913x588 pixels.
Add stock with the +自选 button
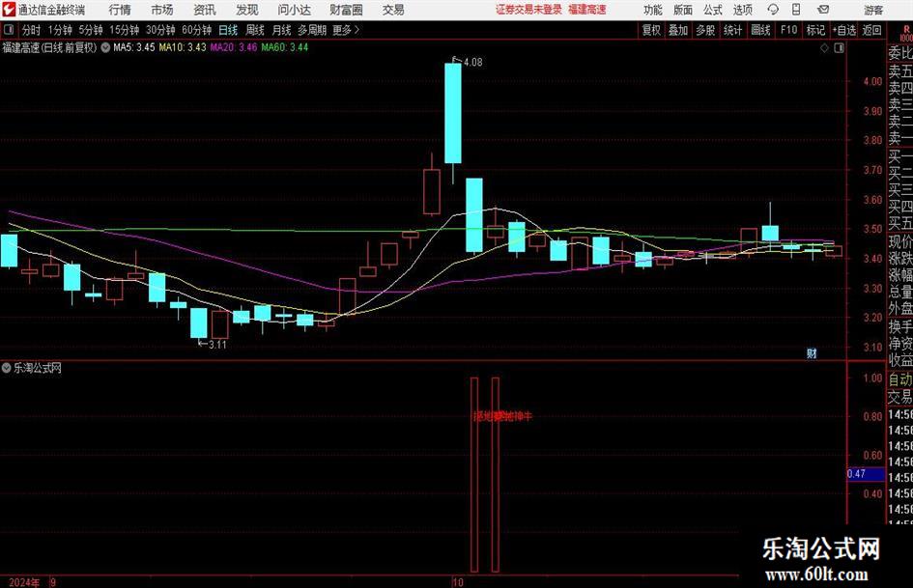tap(844, 30)
